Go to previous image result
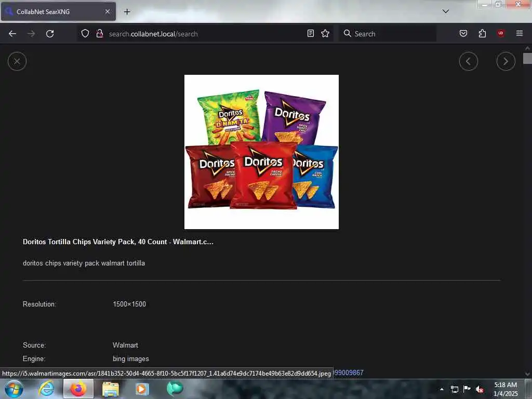Screen dimensions: 532x399 click(x=468, y=61)
